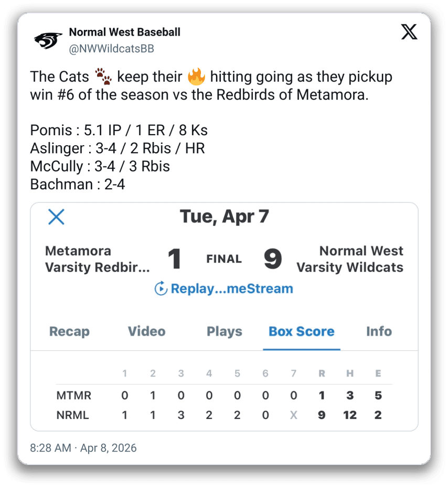448x487 pixels.
Task: Click the Normal West Baseball display name
Action: pos(124,32)
